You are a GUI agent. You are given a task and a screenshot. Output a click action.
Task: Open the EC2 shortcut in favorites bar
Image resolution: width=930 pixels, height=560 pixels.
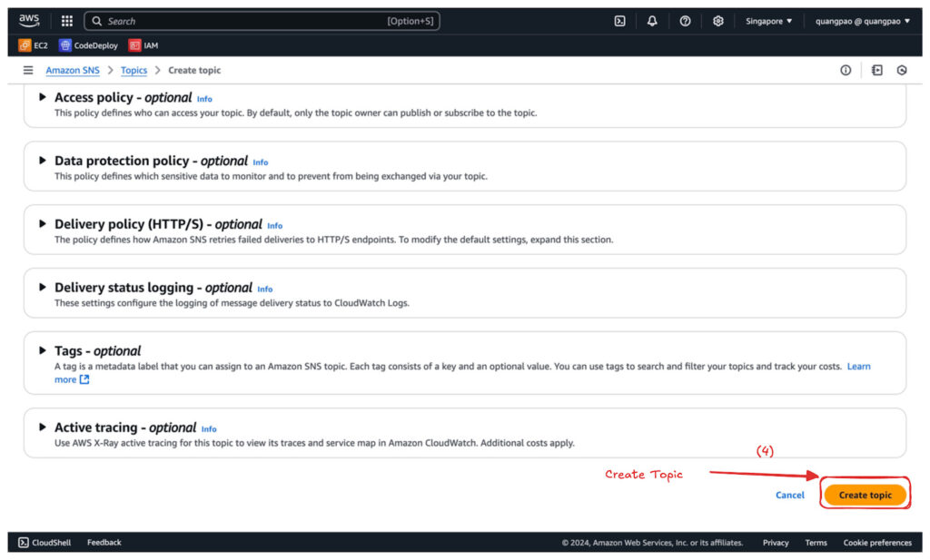pos(34,45)
